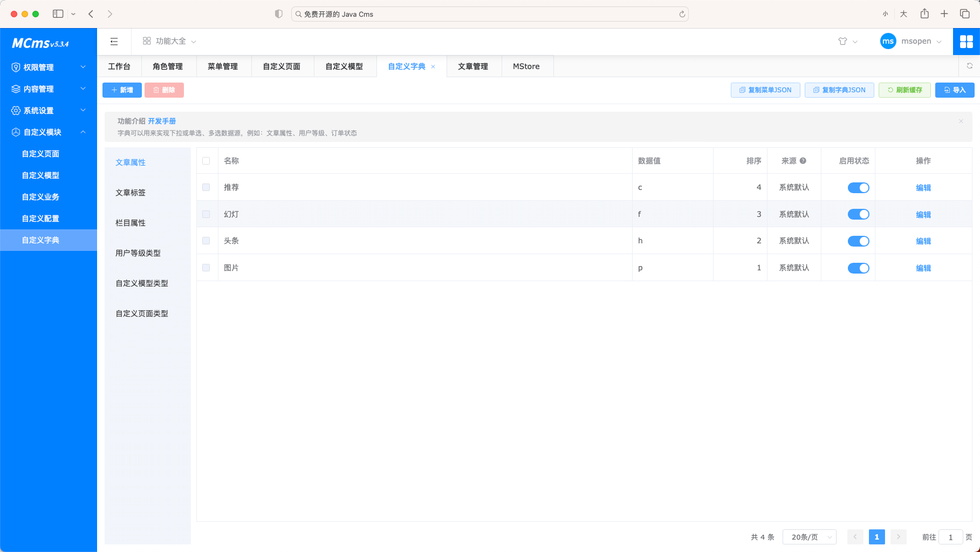
Task: Click the 新增 add button
Action: click(121, 90)
